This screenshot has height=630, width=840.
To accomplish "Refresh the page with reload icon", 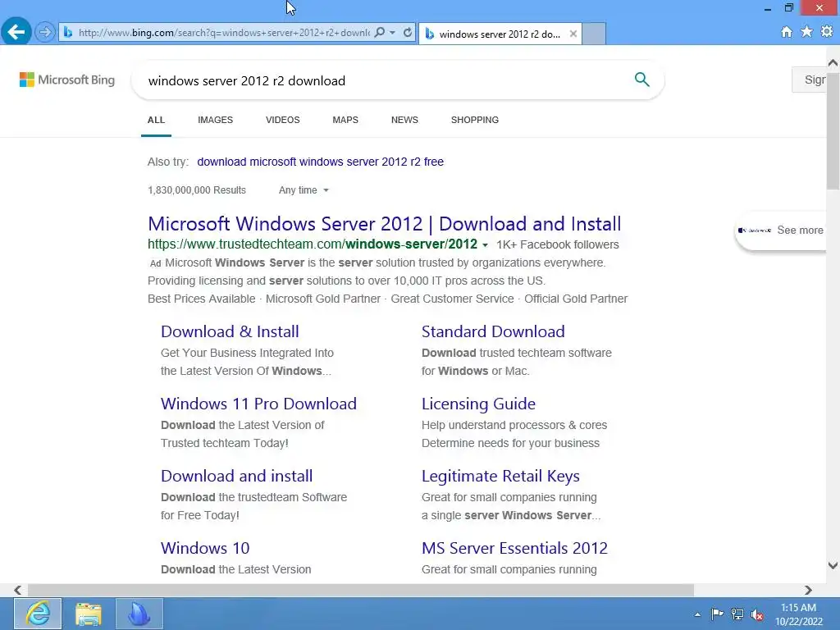I will [x=408, y=33].
